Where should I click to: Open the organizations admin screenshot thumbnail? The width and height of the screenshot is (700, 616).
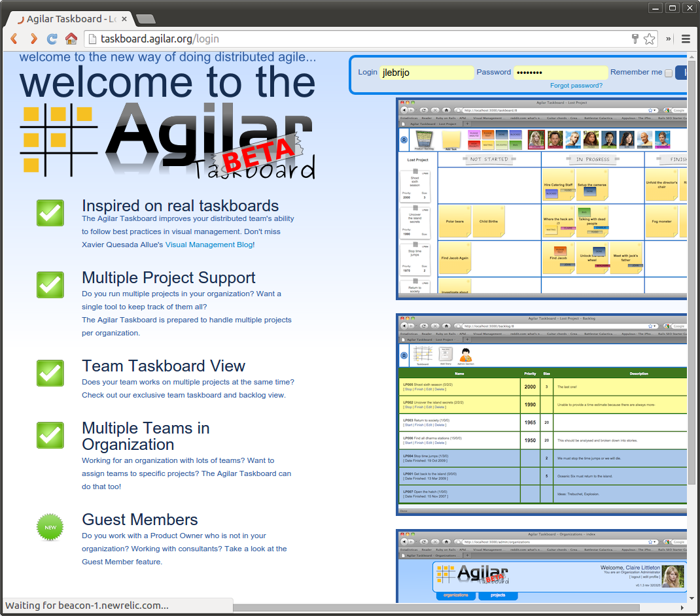click(x=541, y=566)
